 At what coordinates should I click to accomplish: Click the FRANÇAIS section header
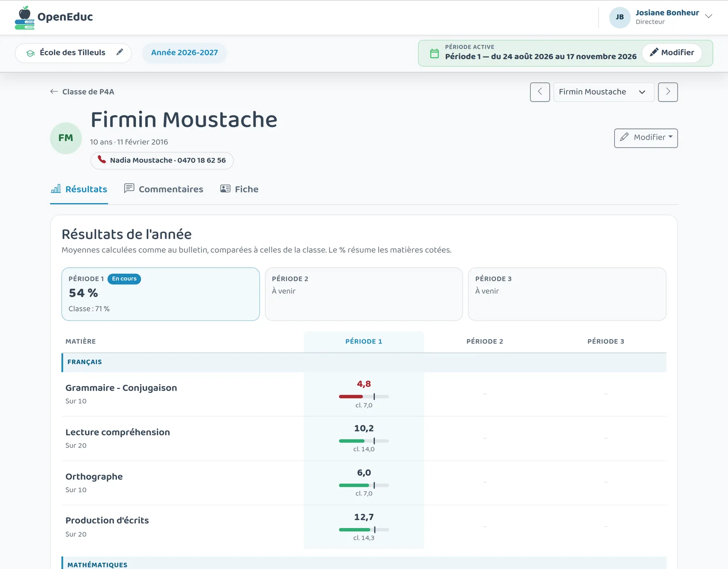[x=364, y=362]
